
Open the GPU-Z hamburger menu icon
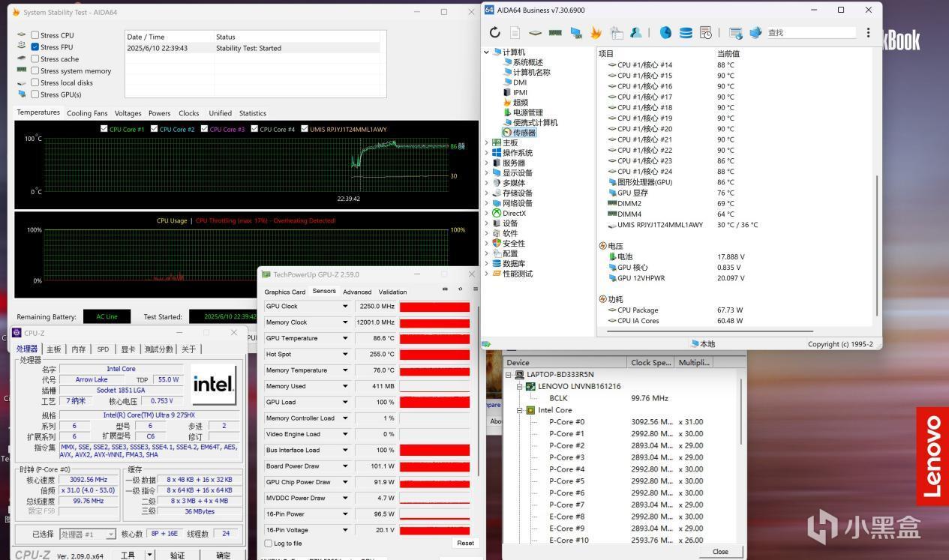click(x=474, y=289)
